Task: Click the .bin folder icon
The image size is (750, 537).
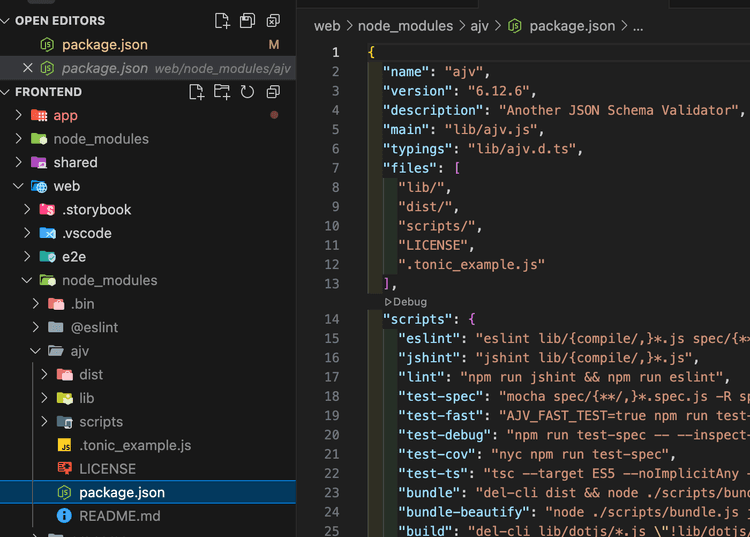Action: coord(56,304)
